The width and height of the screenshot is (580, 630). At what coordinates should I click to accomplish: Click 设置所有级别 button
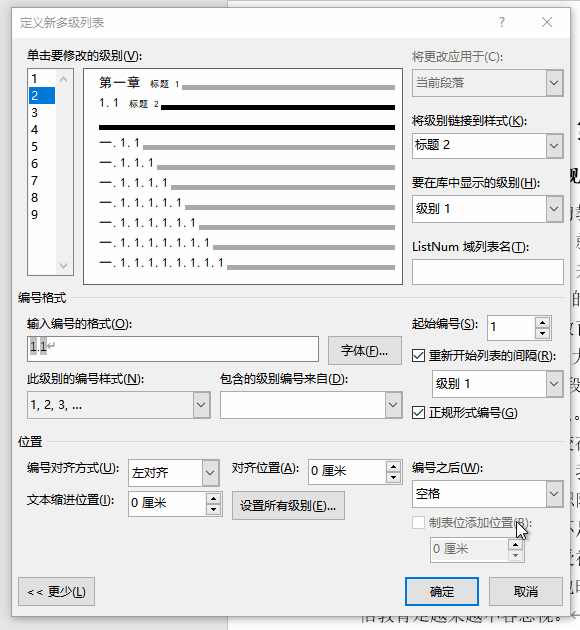point(288,505)
